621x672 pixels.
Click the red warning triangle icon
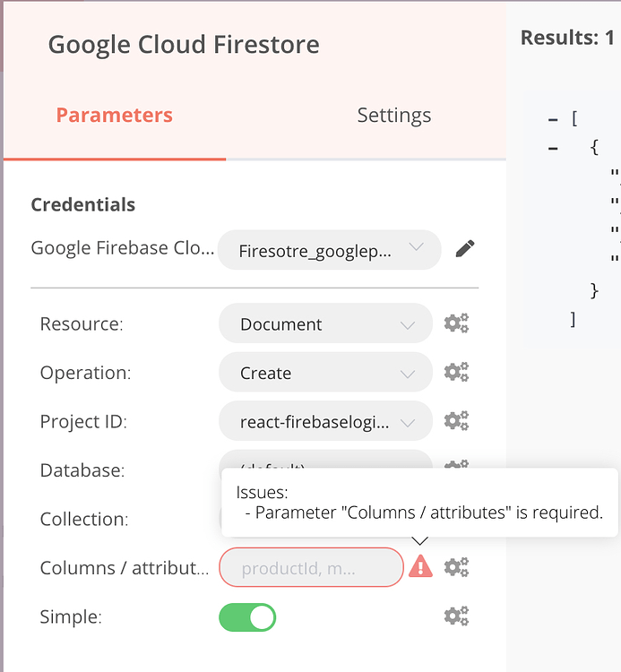420,566
